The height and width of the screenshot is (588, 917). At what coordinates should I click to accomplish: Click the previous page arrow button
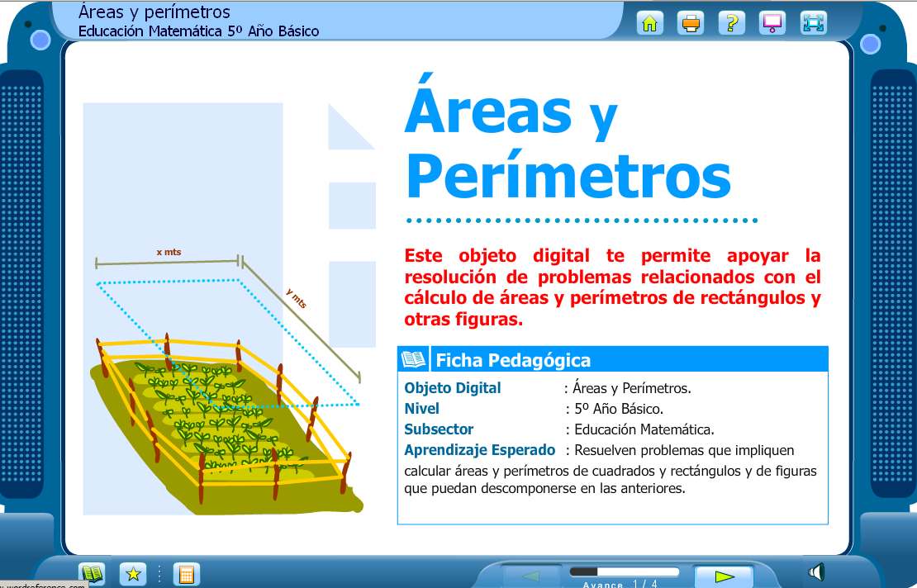tap(531, 576)
